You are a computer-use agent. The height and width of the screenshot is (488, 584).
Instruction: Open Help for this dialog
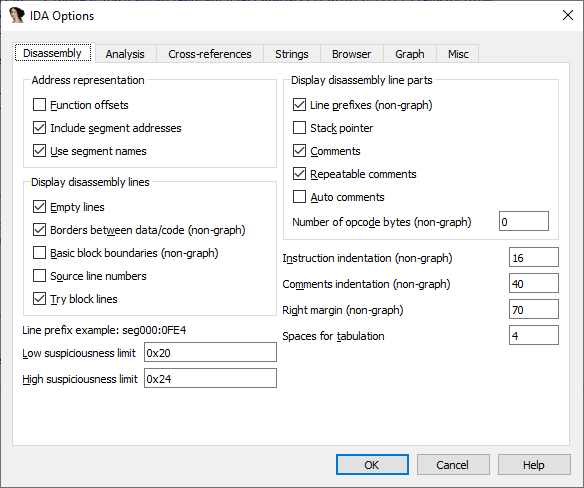534,465
